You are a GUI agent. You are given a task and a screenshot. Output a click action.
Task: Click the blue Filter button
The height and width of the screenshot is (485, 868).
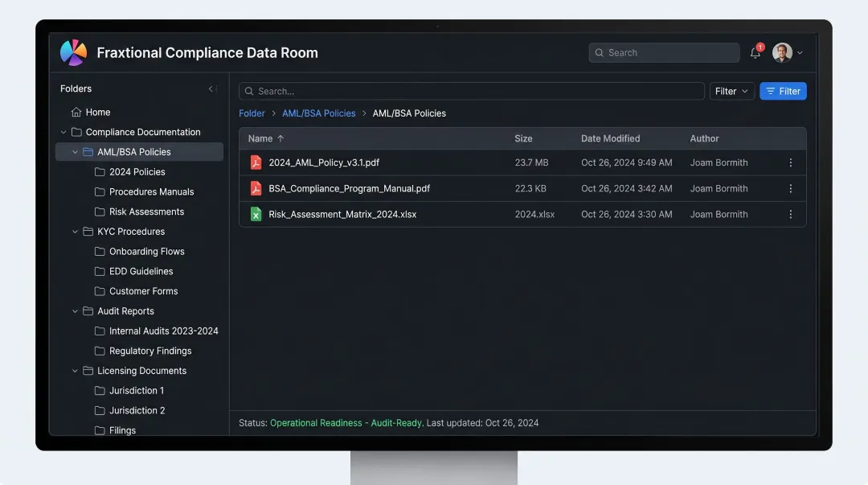(x=783, y=91)
